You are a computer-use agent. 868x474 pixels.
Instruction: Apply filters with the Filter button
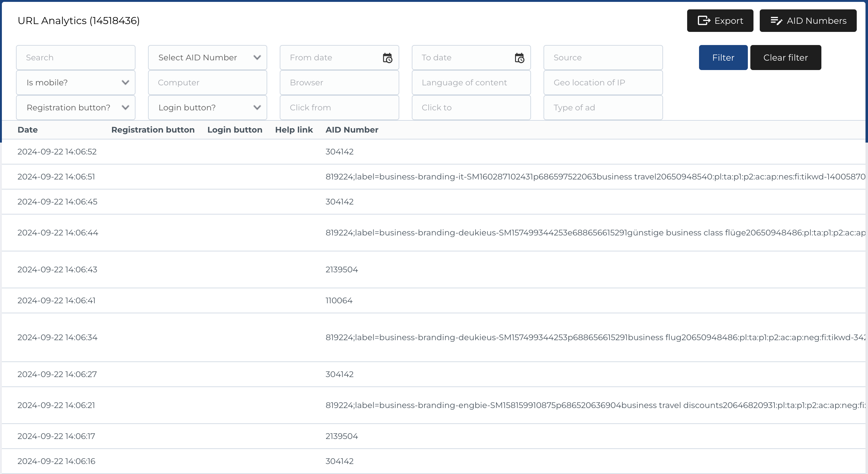point(723,57)
